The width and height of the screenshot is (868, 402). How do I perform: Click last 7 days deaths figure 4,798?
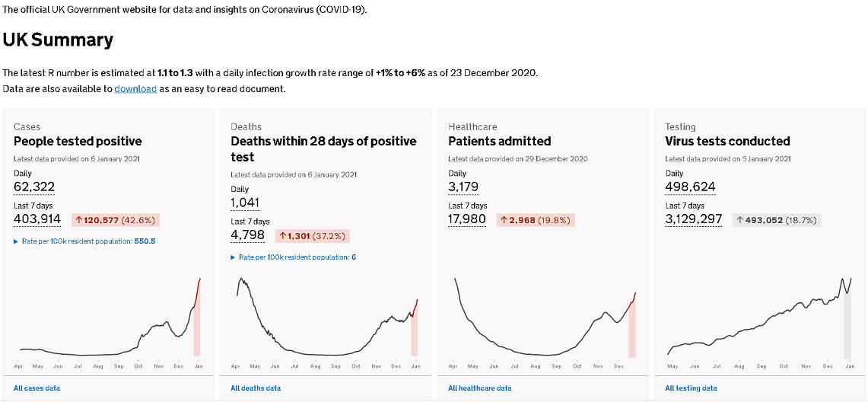(247, 235)
